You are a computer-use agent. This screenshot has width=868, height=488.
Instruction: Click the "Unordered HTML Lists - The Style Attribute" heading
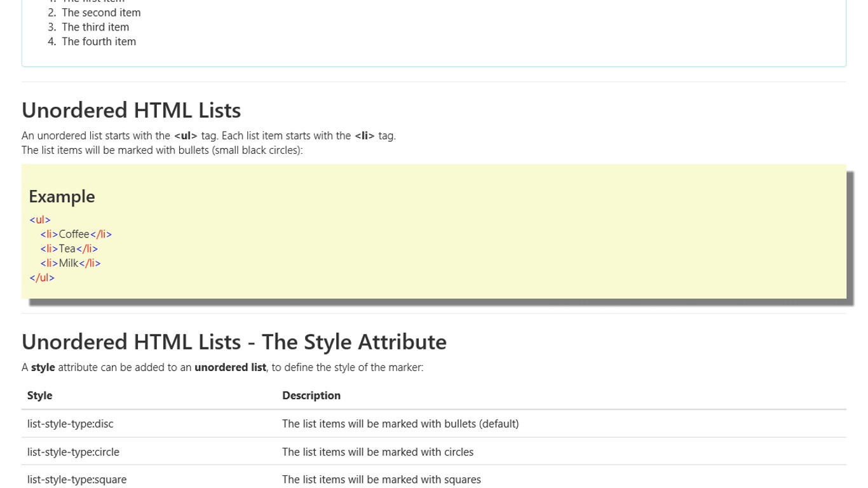point(234,342)
